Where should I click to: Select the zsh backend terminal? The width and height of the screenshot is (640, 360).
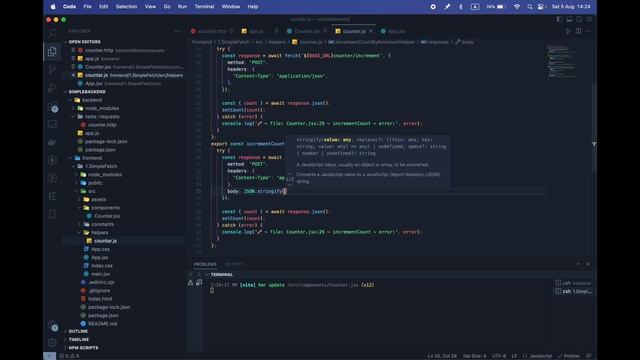573,283
